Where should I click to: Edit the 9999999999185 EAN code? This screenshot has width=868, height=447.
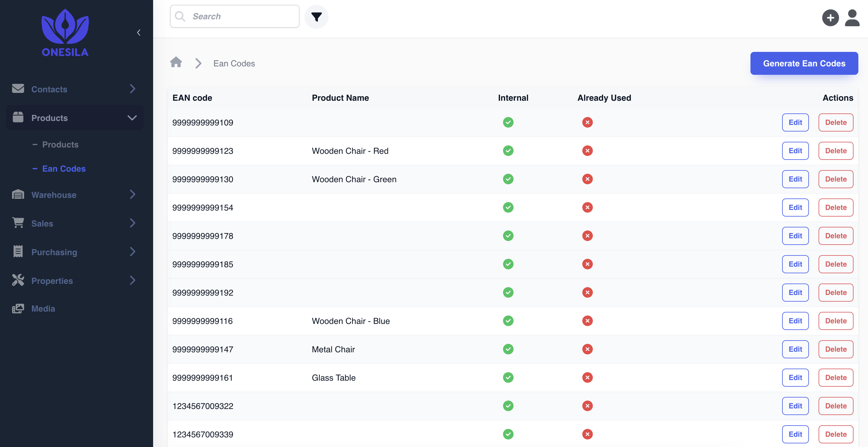coord(795,264)
